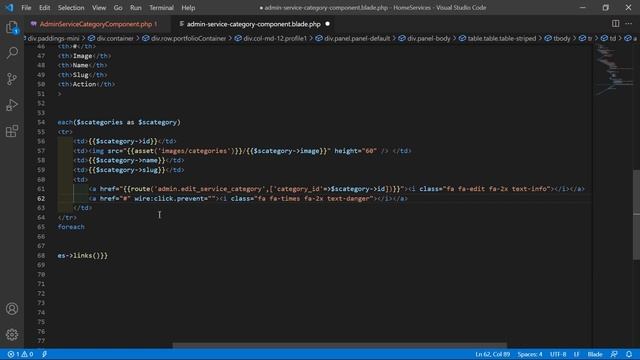Minimize the VS Code window

[582, 7]
